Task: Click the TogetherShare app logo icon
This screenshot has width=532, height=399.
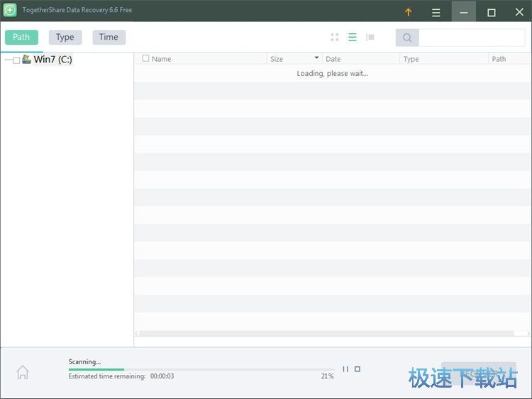Action: coord(10,11)
